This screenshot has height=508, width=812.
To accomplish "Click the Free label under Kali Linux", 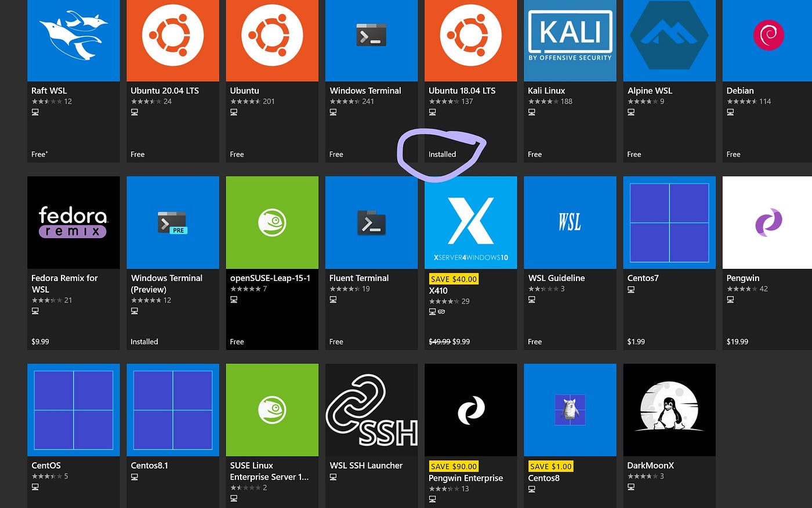I will (534, 154).
